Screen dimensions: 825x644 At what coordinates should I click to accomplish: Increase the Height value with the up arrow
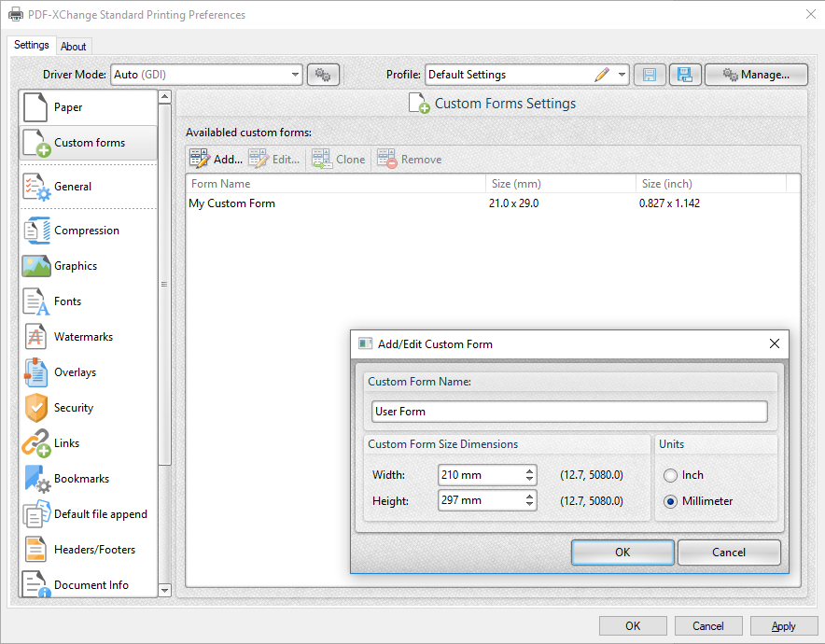point(529,496)
